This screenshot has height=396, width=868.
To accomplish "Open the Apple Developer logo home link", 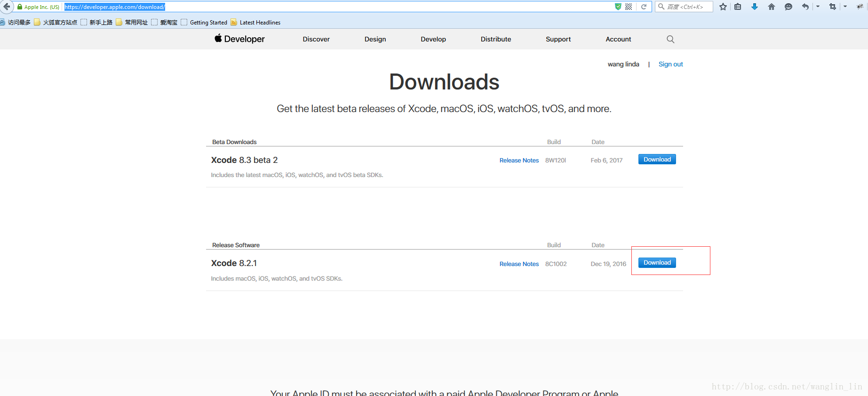I will click(x=239, y=39).
